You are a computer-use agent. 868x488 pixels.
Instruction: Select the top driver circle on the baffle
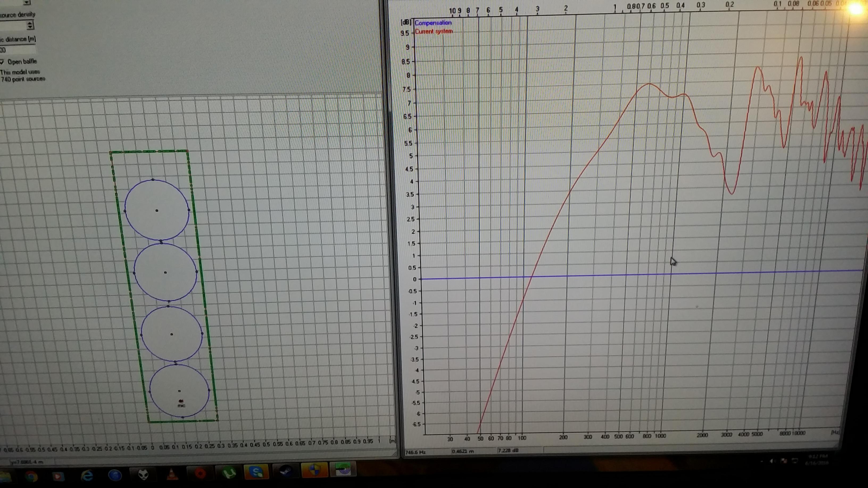point(157,210)
